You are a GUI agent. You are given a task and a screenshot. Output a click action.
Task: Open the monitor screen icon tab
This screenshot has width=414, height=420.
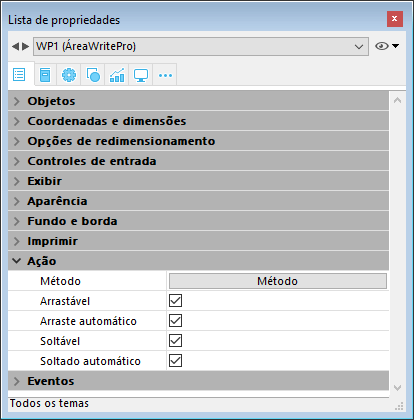coord(141,75)
